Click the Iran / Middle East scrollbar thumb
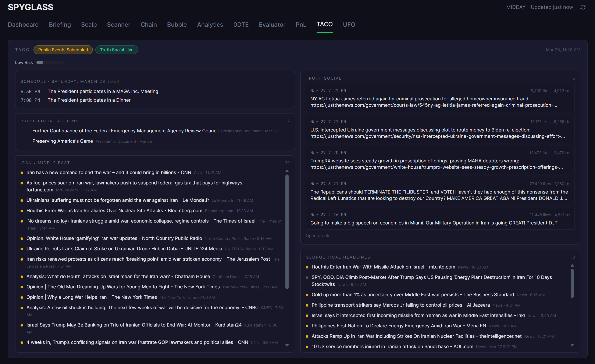This screenshot has width=595, height=364. [287, 231]
